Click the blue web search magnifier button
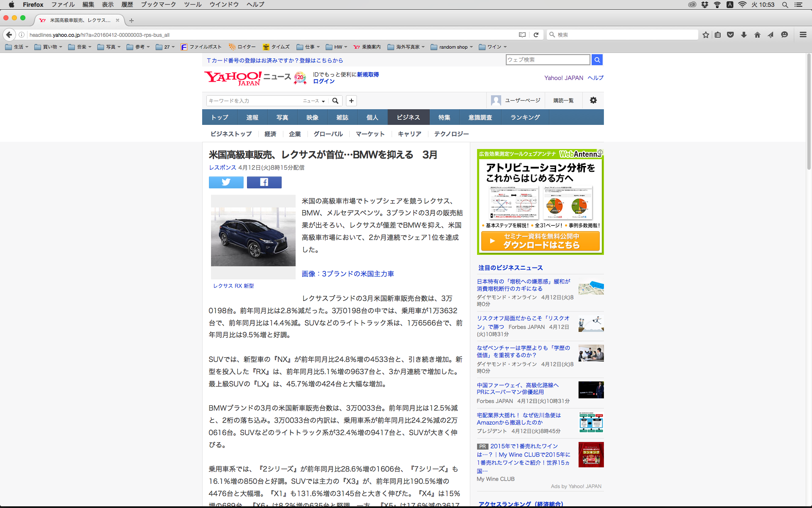Screen dimensions: 812x508 coord(597,60)
